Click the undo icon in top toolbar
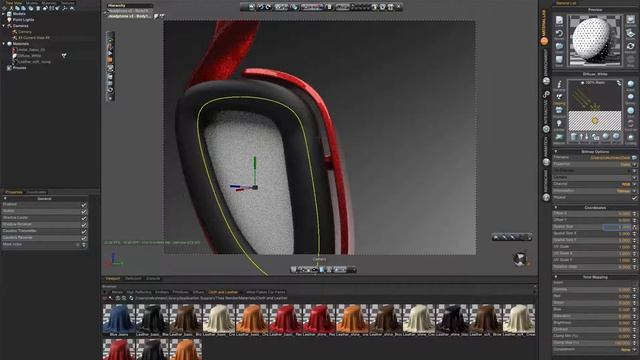The height and width of the screenshot is (360, 640). [260, 7]
